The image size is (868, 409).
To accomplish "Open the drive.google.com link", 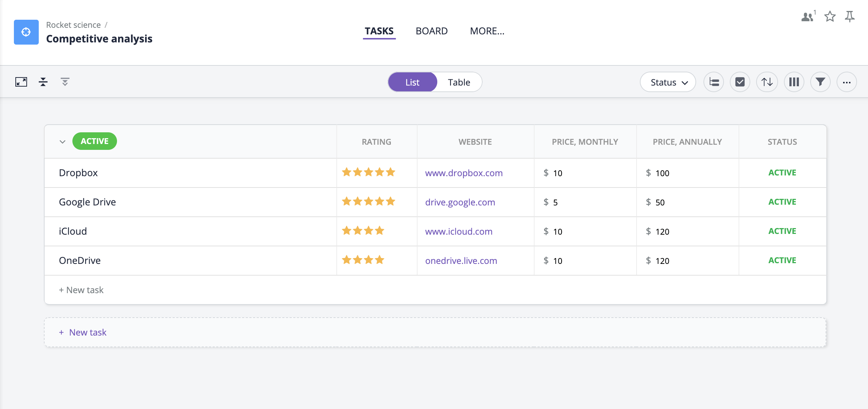I will [x=460, y=202].
